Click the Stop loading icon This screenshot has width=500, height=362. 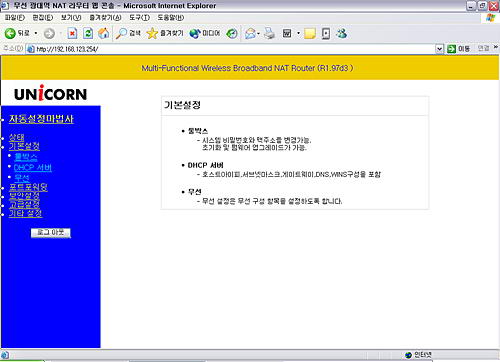click(x=72, y=33)
